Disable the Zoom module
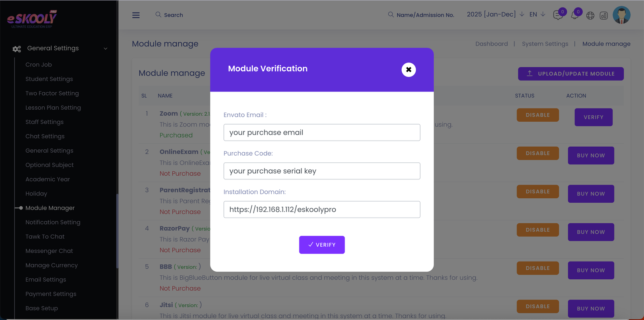The width and height of the screenshot is (644, 320). [x=537, y=115]
